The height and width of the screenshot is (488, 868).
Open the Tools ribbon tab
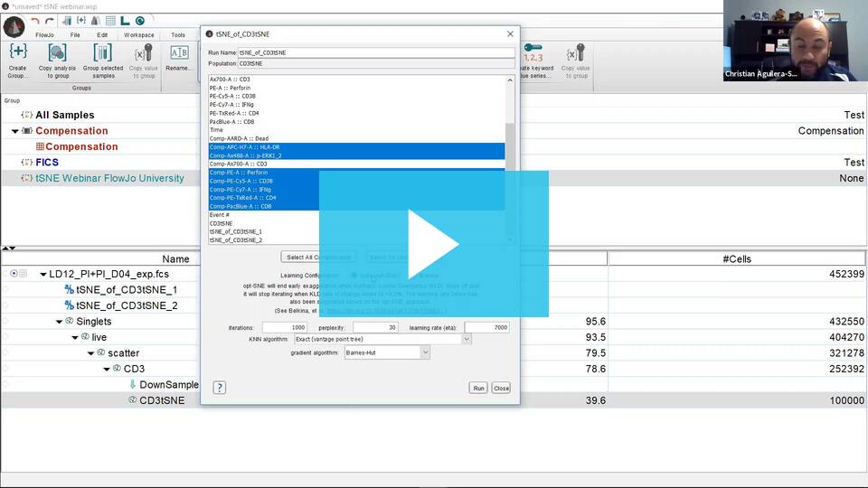coord(178,35)
